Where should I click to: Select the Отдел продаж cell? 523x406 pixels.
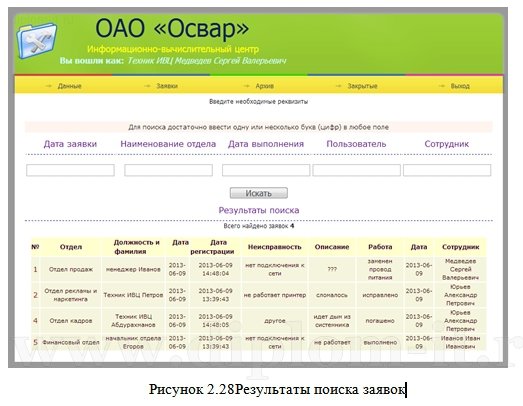pos(71,269)
